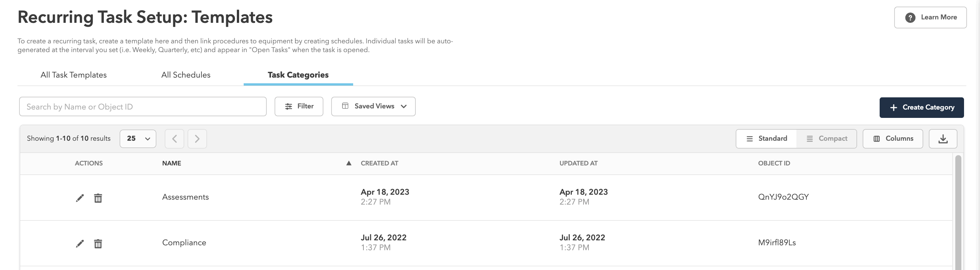The image size is (980, 270).
Task: Click the Updated At date Jul 26, 2022
Action: [582, 238]
